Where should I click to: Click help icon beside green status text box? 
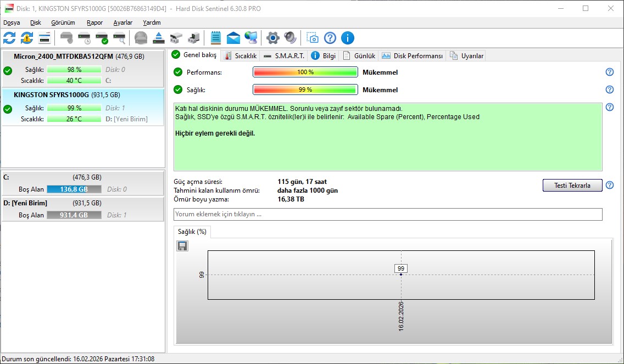pos(610,107)
